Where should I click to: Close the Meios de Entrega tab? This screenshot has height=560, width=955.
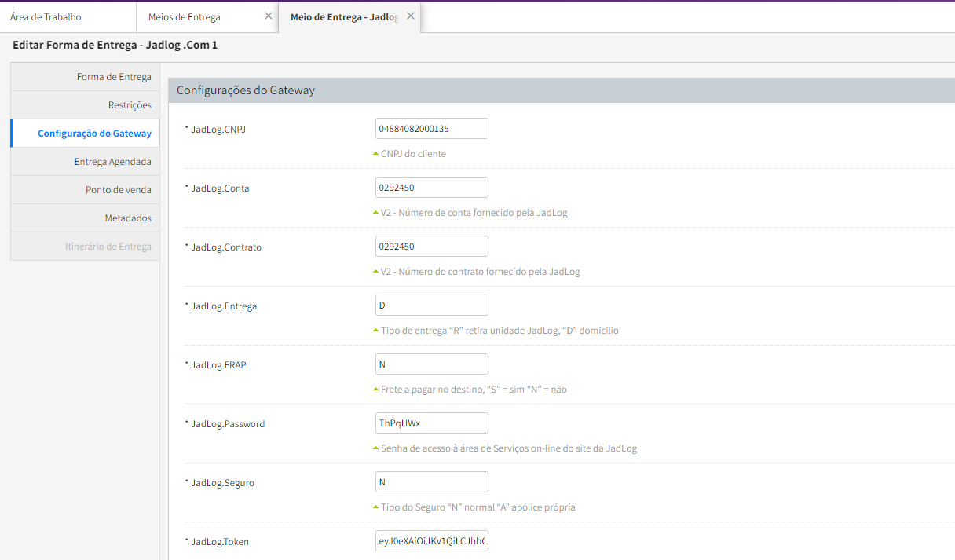pyautogui.click(x=269, y=16)
